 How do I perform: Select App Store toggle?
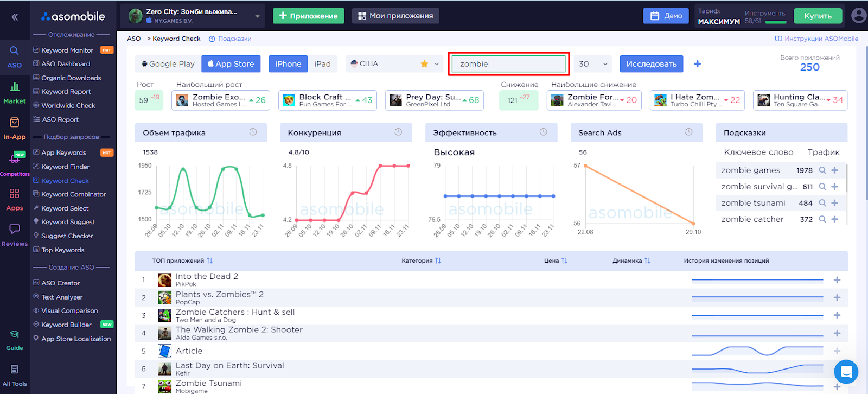[x=231, y=64]
